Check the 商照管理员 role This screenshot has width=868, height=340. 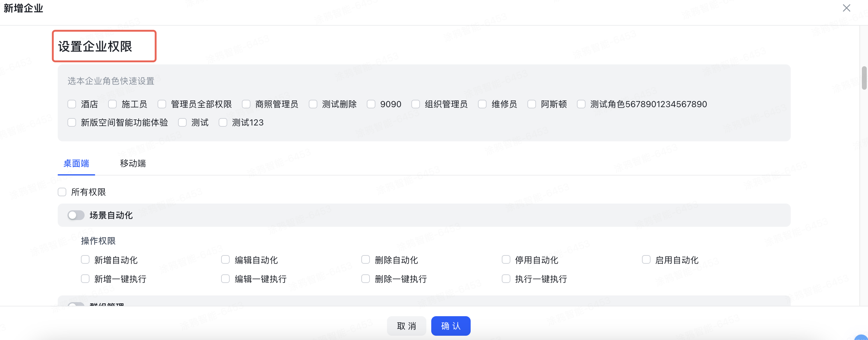246,104
